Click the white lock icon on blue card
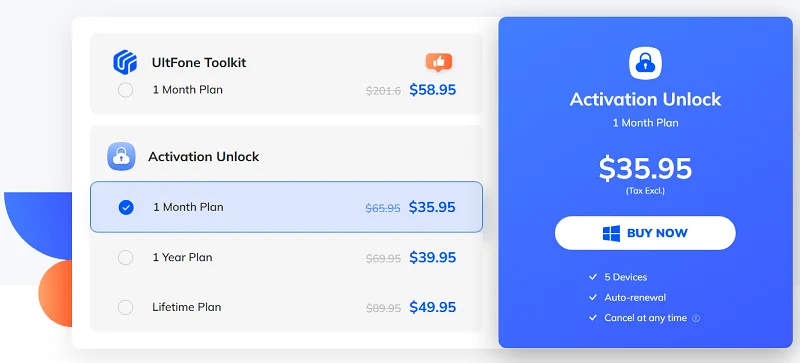800x363 pixels. [x=645, y=63]
